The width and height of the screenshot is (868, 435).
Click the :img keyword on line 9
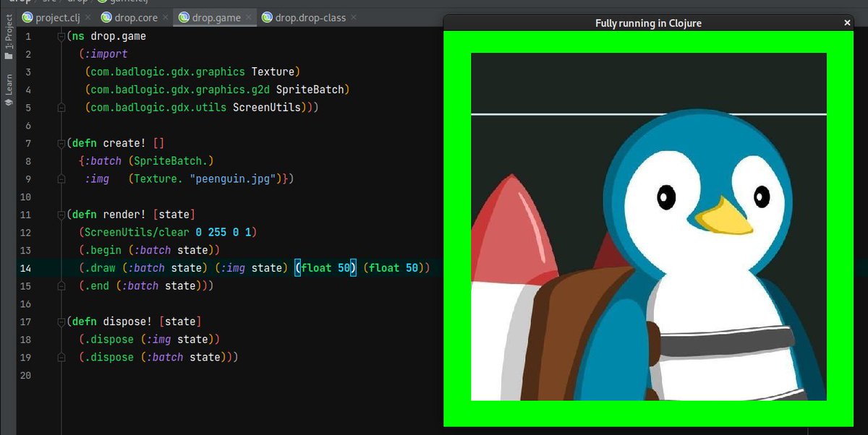point(98,178)
